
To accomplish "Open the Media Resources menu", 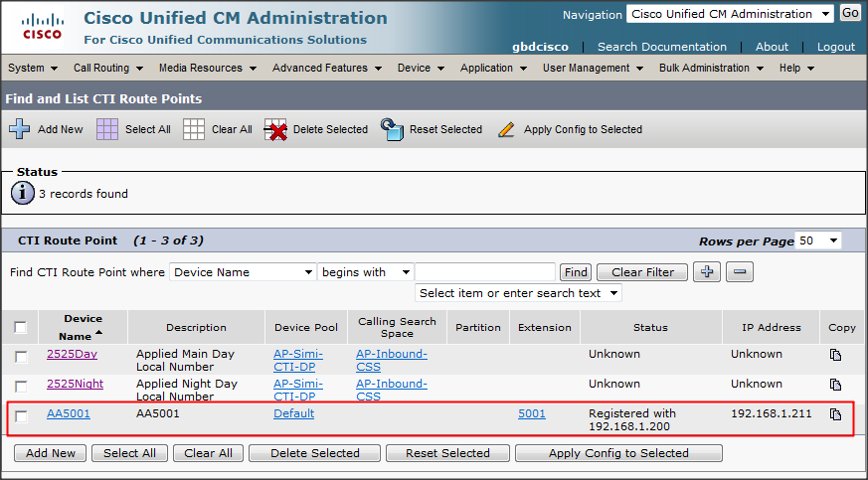I will point(208,68).
